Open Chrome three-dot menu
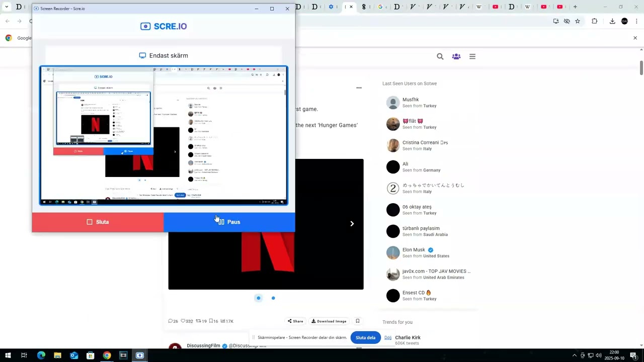 tap(637, 21)
